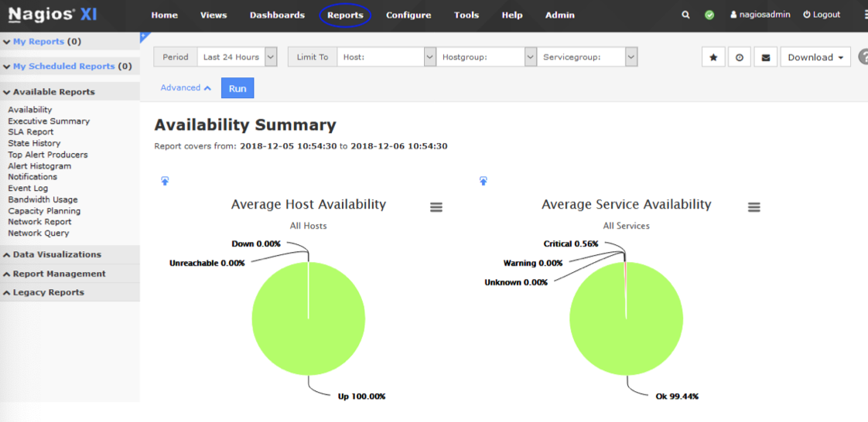Image resolution: width=868 pixels, height=422 pixels.
Task: Open the search magnifier icon
Action: 686,15
